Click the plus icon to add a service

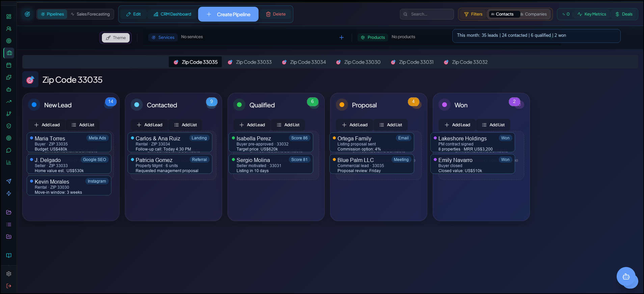click(x=342, y=37)
